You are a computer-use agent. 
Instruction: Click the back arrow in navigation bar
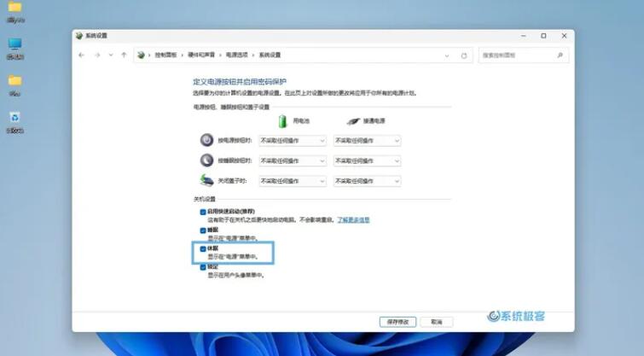(x=81, y=55)
